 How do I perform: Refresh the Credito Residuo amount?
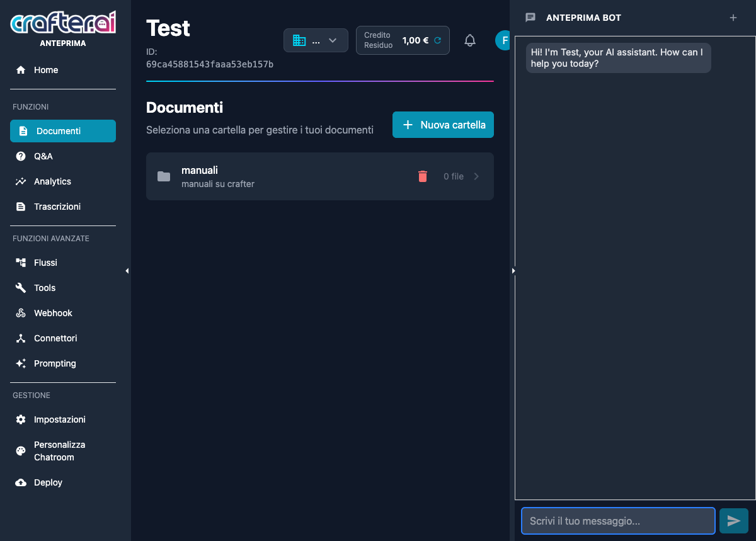[437, 40]
